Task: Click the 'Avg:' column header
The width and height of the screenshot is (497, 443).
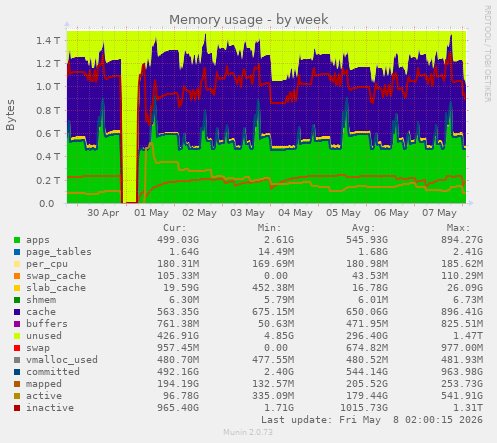Action: coord(363,228)
